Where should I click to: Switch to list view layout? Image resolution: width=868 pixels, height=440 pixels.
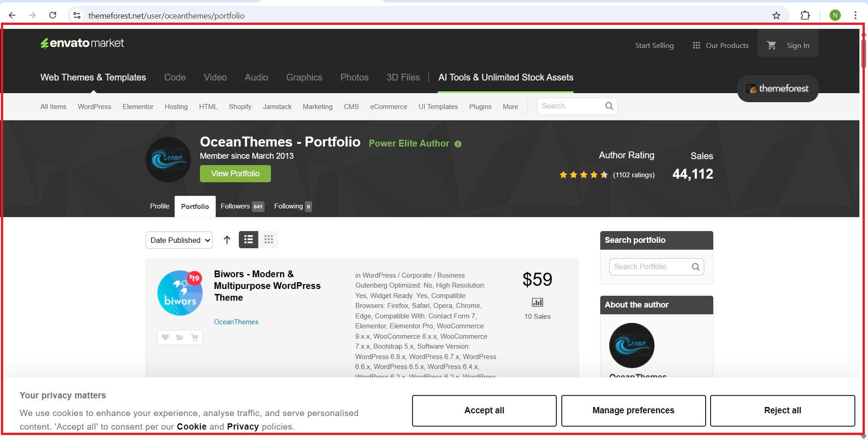coord(248,240)
